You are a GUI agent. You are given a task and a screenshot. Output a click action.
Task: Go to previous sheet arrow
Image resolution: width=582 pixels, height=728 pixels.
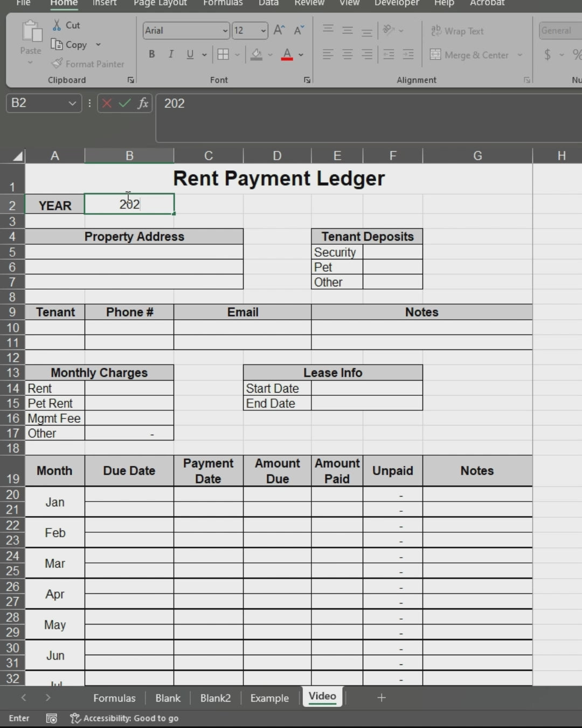pyautogui.click(x=24, y=698)
